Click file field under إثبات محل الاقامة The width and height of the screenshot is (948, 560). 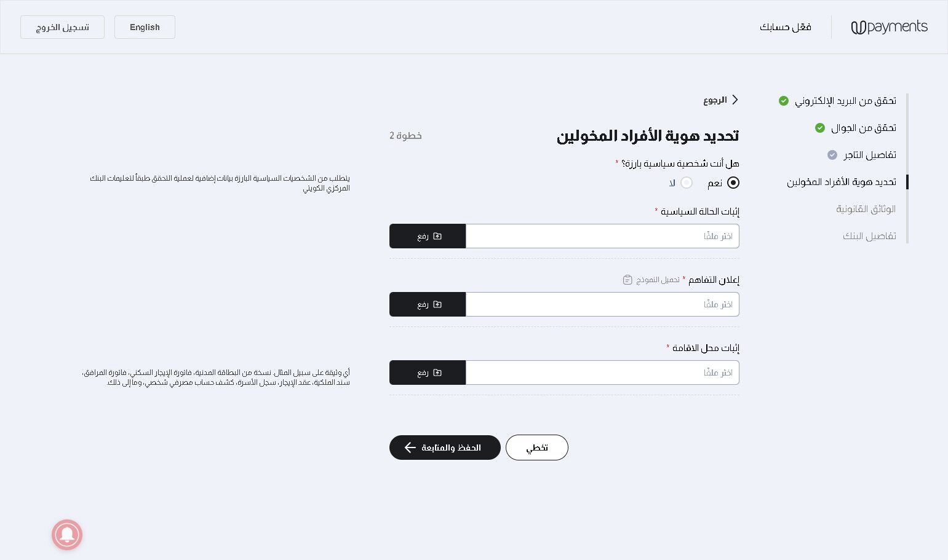[x=602, y=373]
